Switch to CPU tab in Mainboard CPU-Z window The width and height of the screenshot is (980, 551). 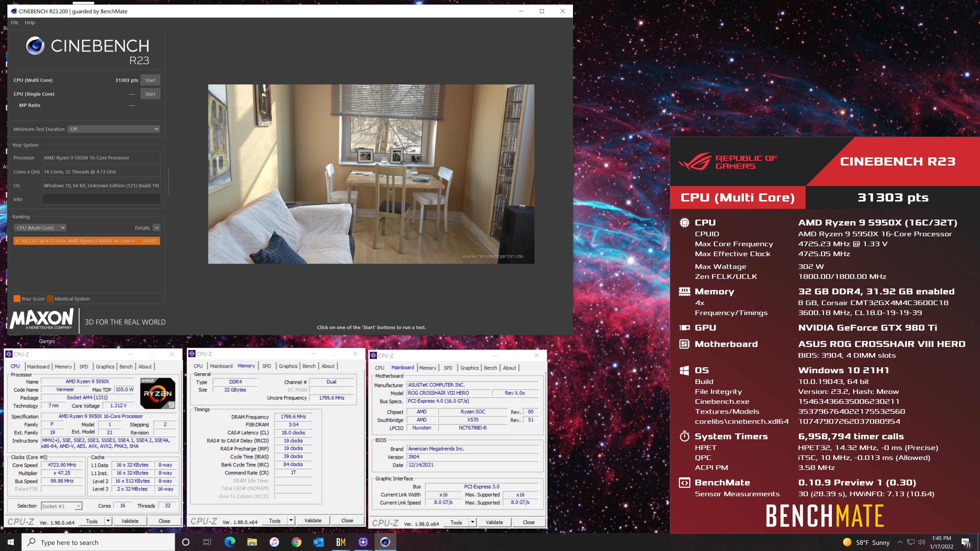pos(379,368)
